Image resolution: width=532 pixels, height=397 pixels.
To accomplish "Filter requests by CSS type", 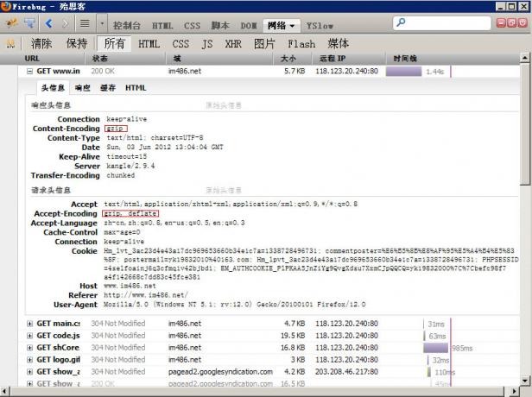I will pos(180,44).
